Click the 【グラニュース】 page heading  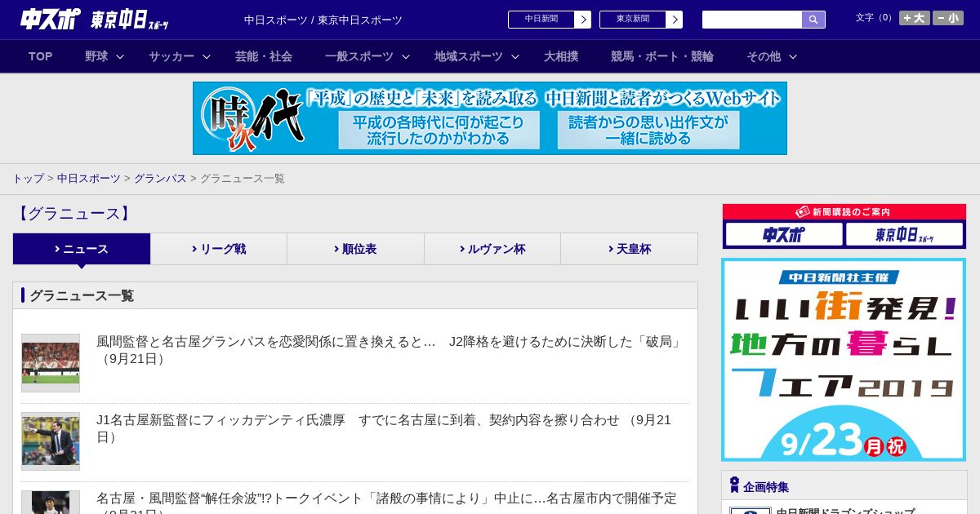point(73,214)
